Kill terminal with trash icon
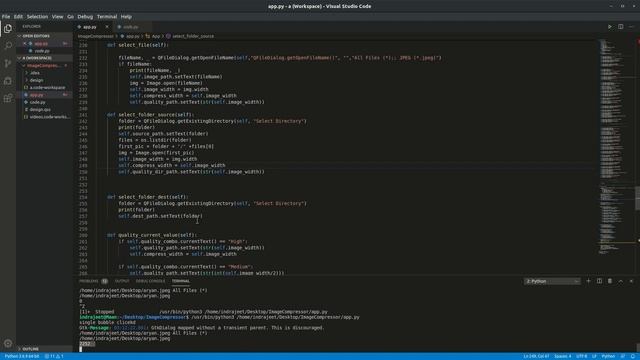 coord(610,281)
